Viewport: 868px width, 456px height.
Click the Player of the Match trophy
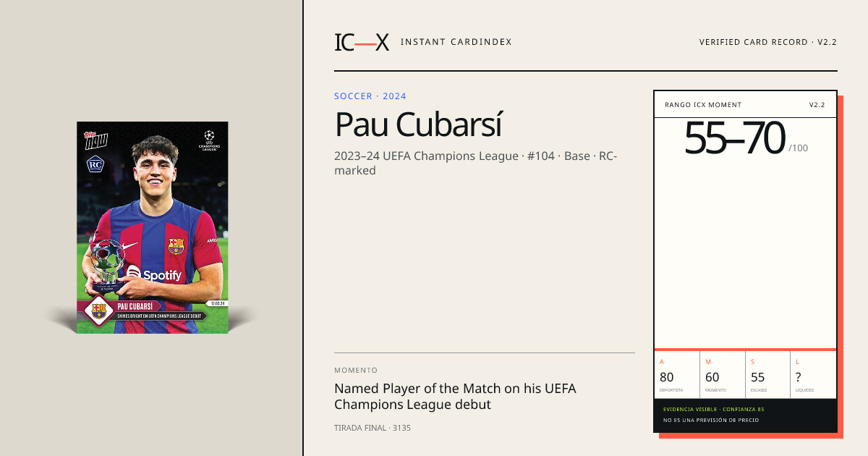tap(109, 266)
